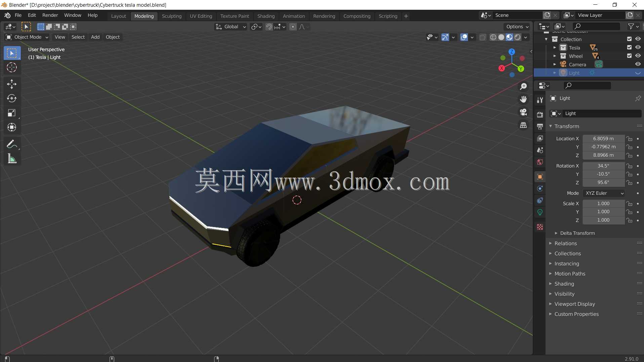The height and width of the screenshot is (362, 644).
Task: Click the pan view hand icon
Action: coord(523,99)
